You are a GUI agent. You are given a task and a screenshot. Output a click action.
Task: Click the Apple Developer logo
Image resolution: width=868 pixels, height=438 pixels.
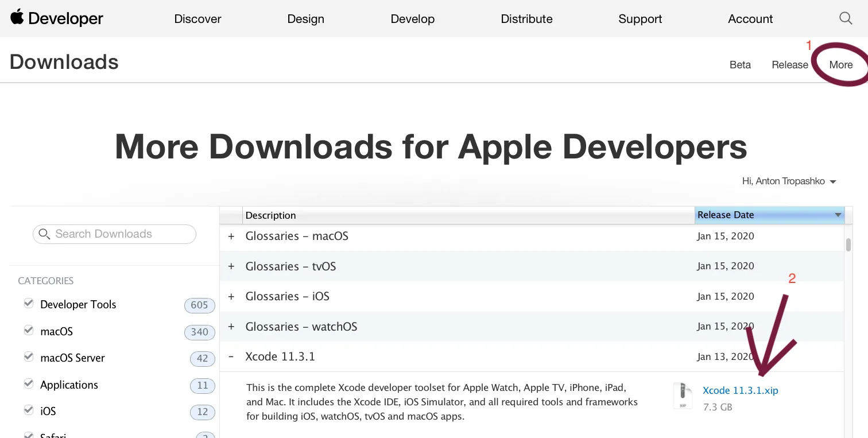pyautogui.click(x=57, y=18)
